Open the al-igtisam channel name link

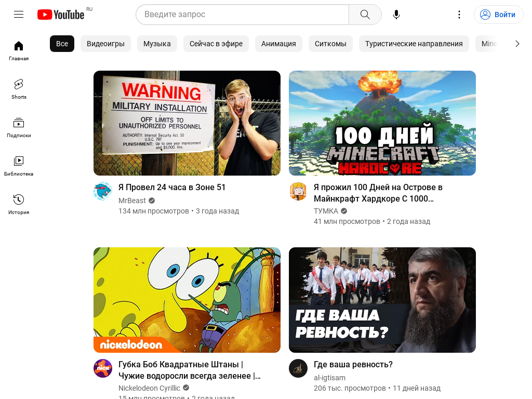329,378
